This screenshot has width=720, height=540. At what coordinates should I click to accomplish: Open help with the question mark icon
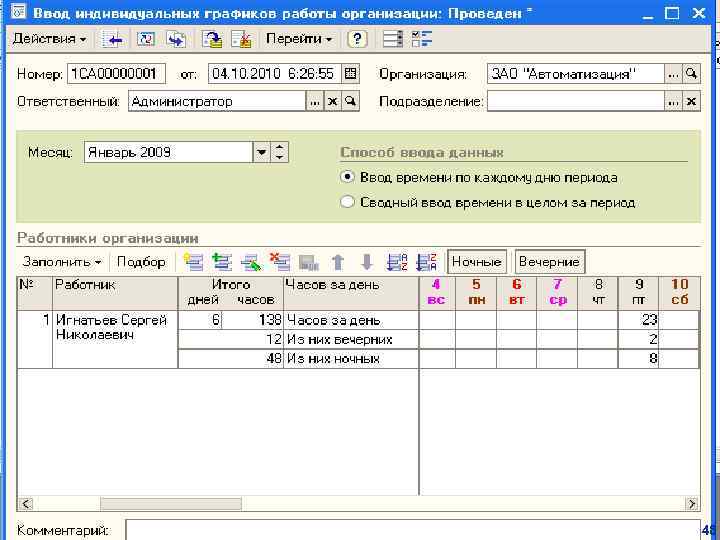coord(357,39)
